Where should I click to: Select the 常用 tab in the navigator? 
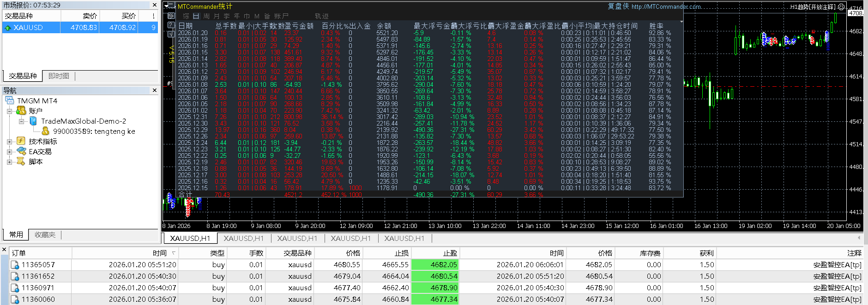click(16, 235)
